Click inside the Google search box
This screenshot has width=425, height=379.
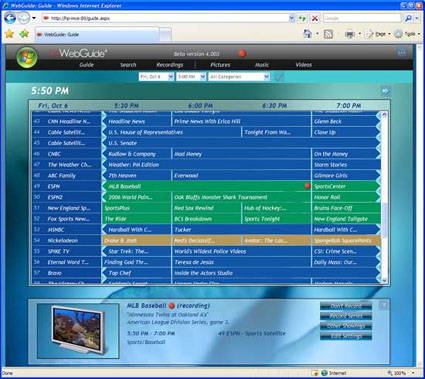click(x=362, y=18)
